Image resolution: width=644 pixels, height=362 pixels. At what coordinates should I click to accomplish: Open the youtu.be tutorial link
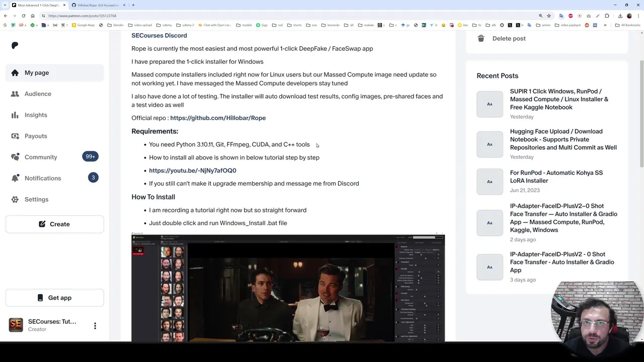click(x=192, y=170)
